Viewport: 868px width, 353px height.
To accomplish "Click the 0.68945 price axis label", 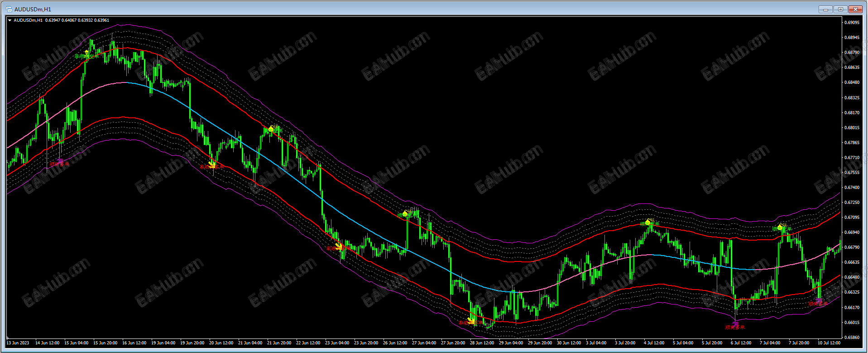I will point(852,38).
